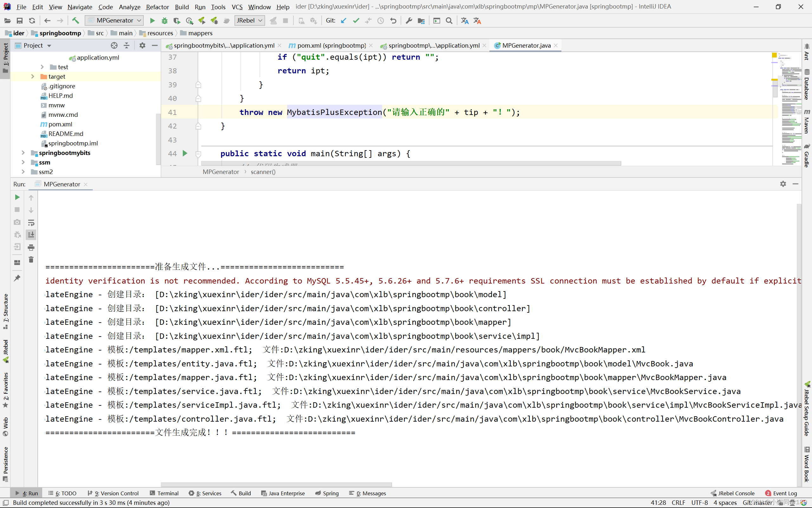Image resolution: width=812 pixels, height=508 pixels.
Task: Click the yellow inspection indicator above the scrollbar
Action: pyautogui.click(x=775, y=55)
